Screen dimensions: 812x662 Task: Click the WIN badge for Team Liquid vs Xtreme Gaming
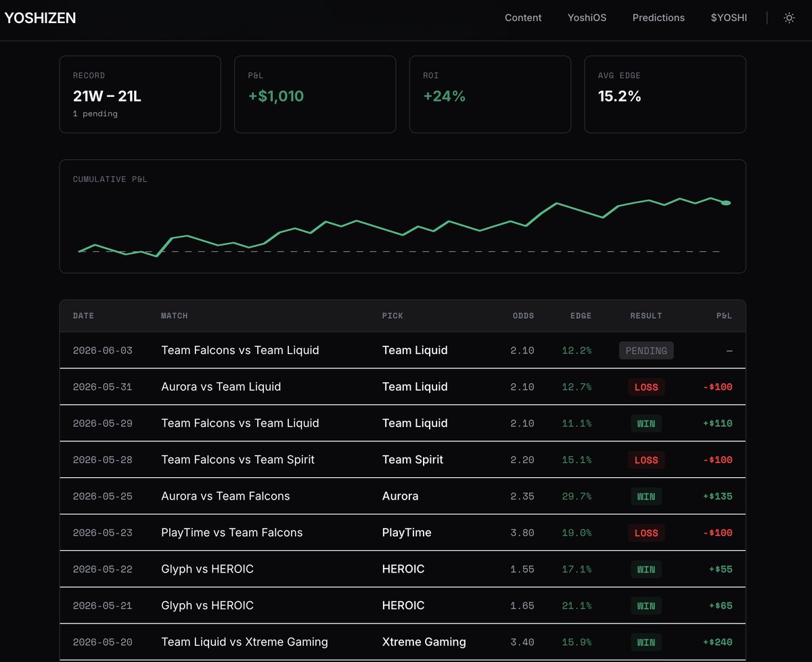point(646,642)
